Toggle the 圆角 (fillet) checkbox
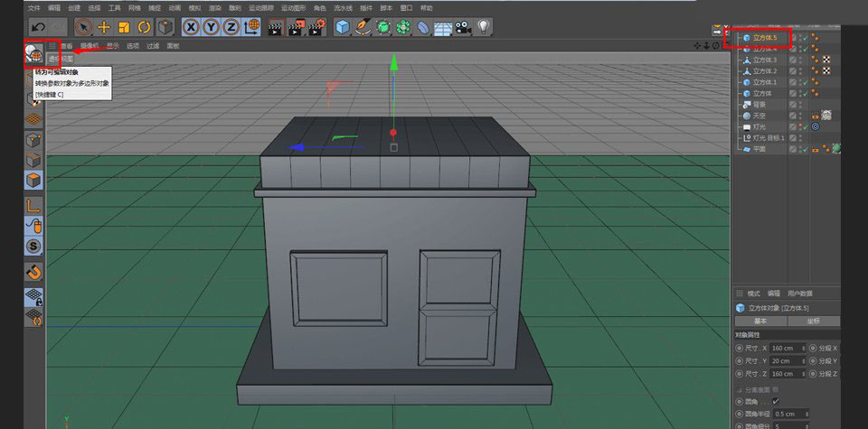This screenshot has height=429, width=868. (x=776, y=401)
